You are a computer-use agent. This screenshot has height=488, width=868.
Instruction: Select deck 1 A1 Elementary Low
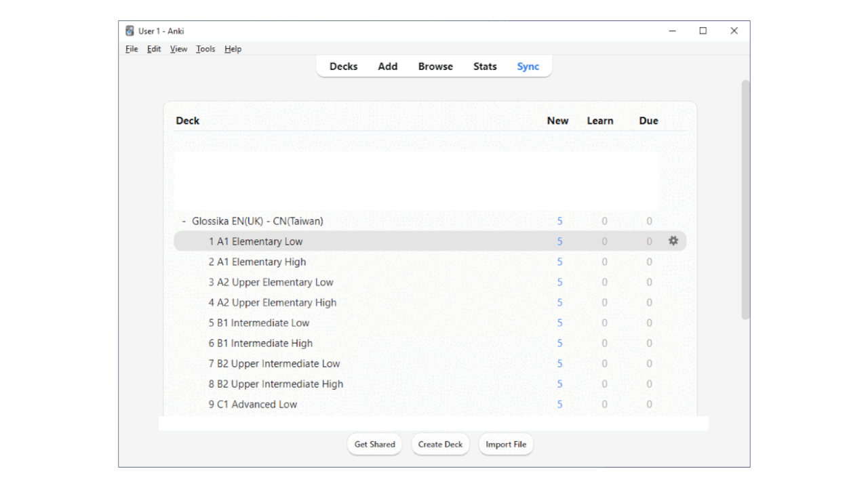[256, 241]
